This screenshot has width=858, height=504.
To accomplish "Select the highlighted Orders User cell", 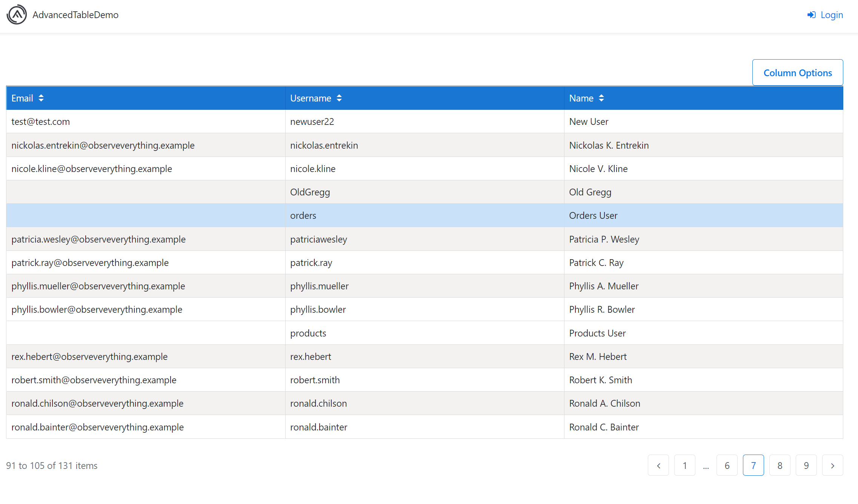I will [x=703, y=215].
